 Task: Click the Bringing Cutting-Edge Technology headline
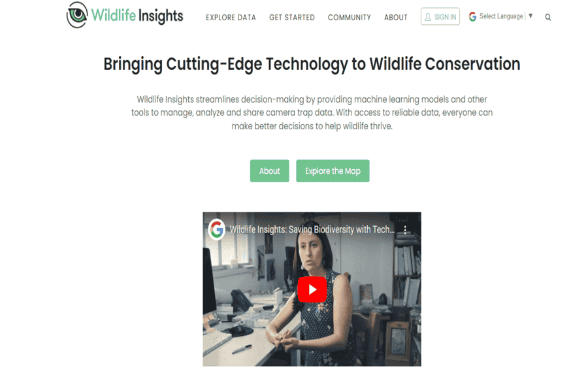coord(312,64)
